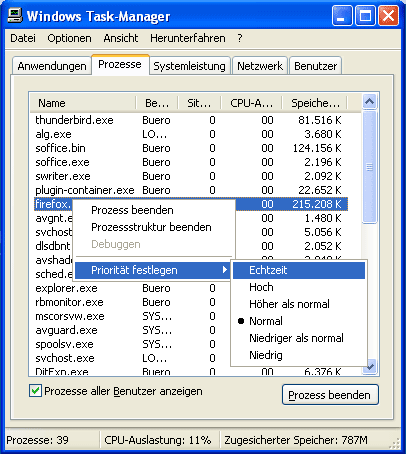Set priority to Hoch
Image resolution: width=406 pixels, height=454 pixels.
[299, 287]
